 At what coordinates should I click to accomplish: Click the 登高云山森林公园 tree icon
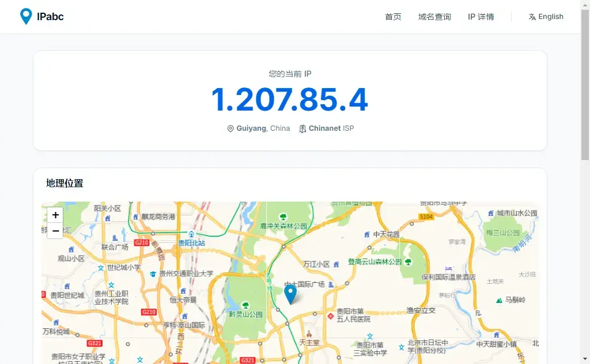[408, 261]
